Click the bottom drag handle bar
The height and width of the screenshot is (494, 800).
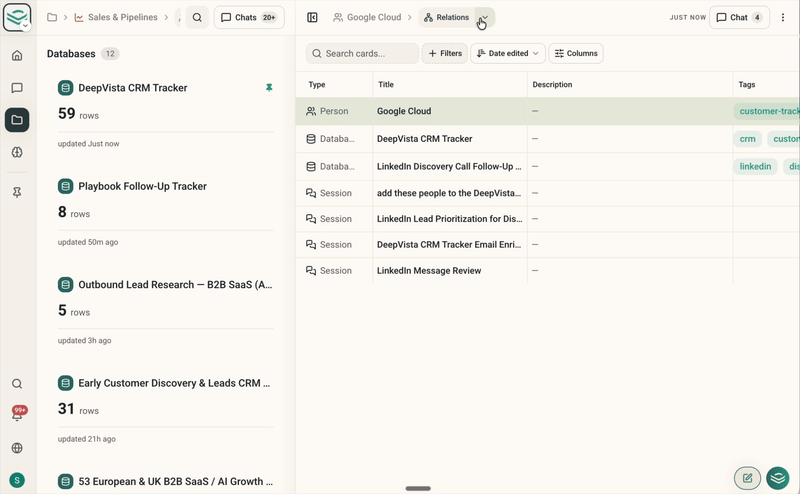(x=418, y=488)
